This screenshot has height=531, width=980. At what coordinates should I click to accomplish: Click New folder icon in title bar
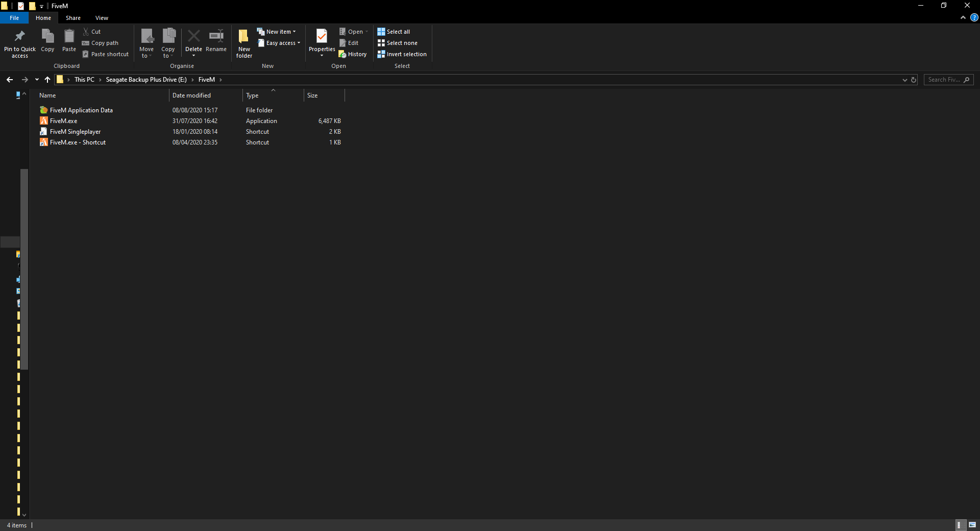click(32, 6)
